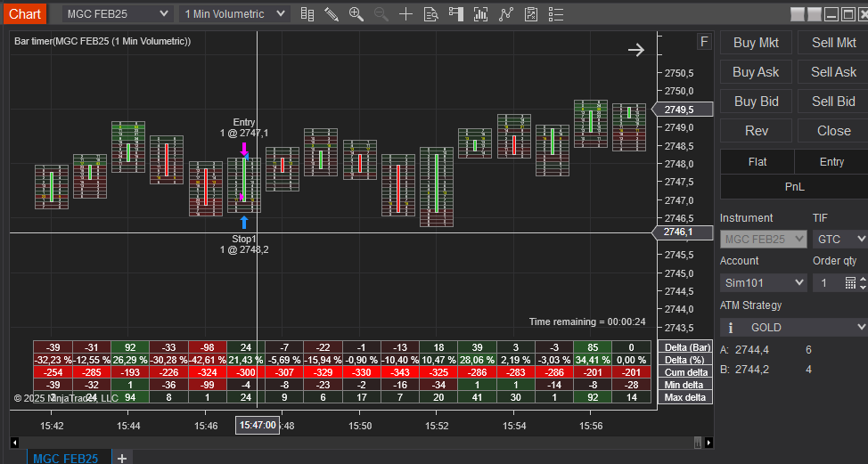Click Buy Bid button
The width and height of the screenshot is (868, 464).
(756, 102)
